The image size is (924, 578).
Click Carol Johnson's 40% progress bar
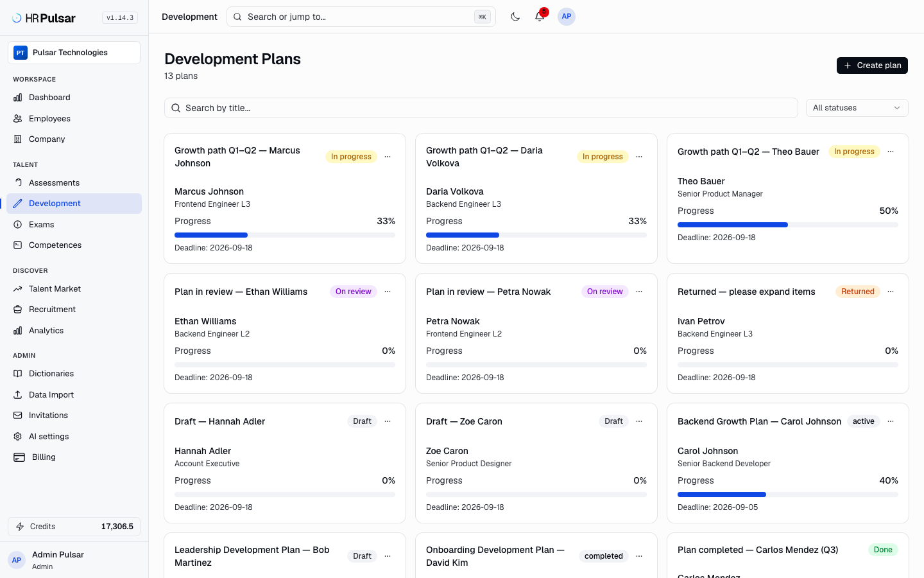788,495
